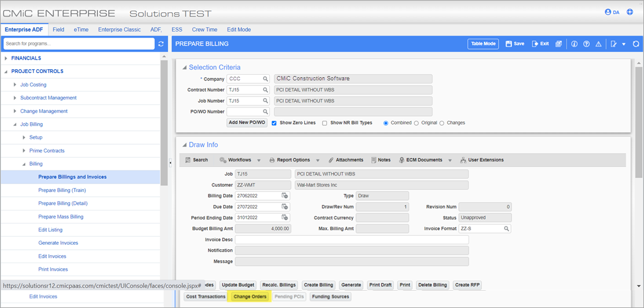
Task: Click the Change Orders button
Action: (x=250, y=296)
